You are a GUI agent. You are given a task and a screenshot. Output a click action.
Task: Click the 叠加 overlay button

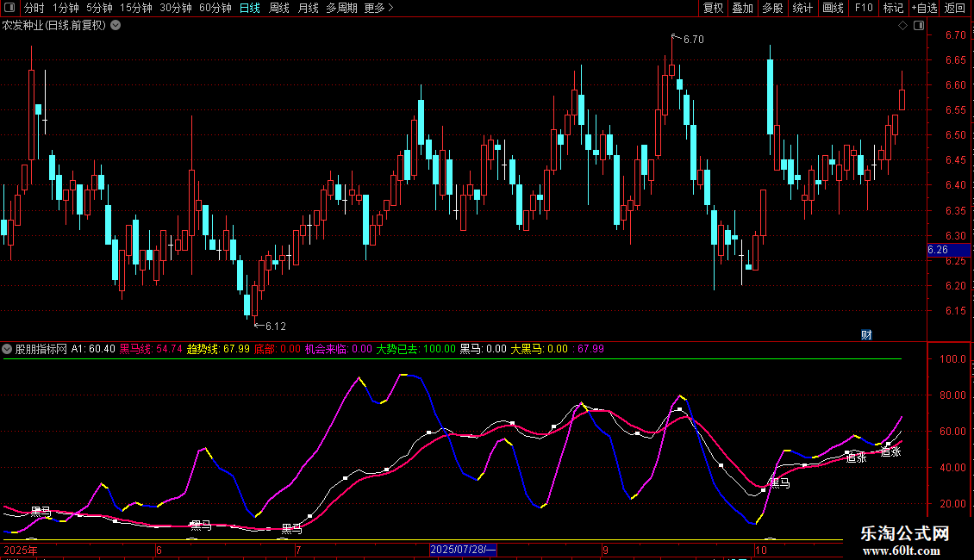(742, 9)
